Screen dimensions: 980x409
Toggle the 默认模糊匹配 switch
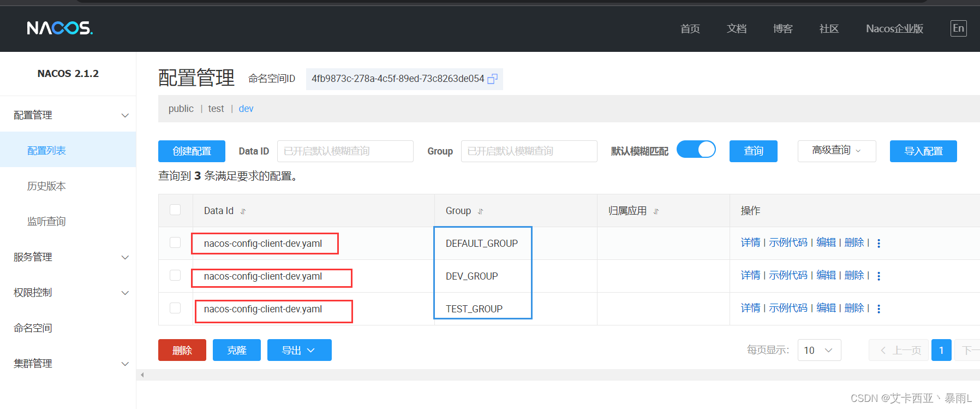coord(696,149)
